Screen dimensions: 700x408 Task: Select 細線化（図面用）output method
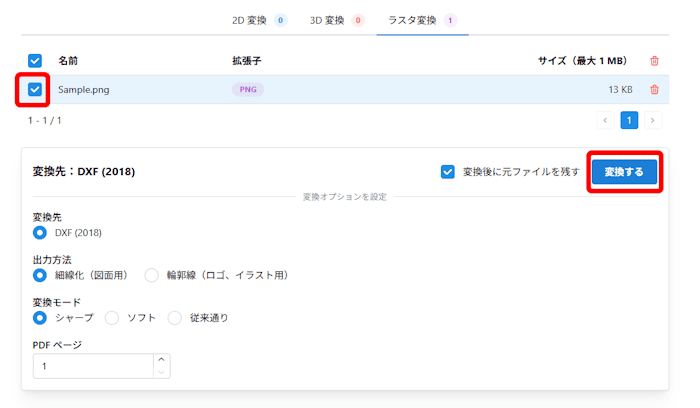pyautogui.click(x=40, y=275)
